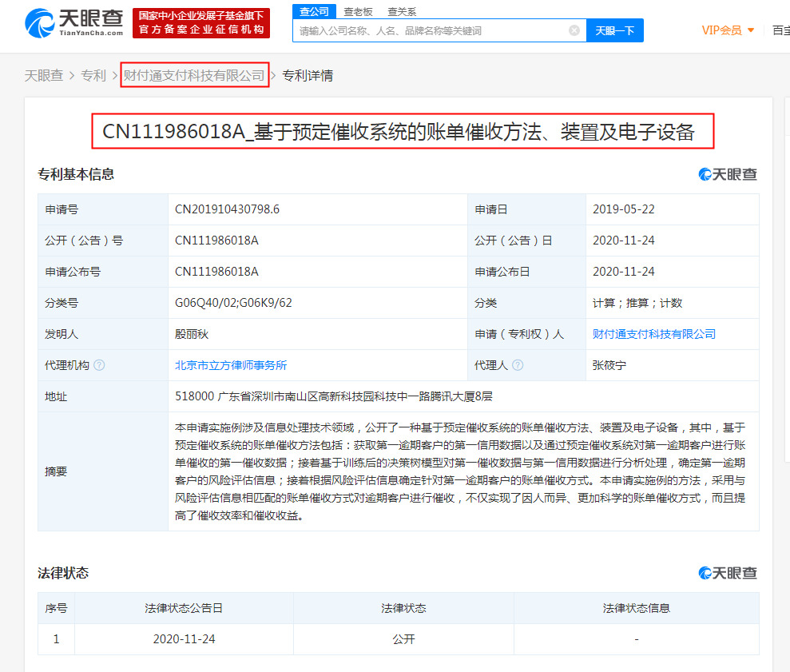Click the 国家中小企业发展子基金 red banner
This screenshot has height=672, width=790.
(201, 22)
